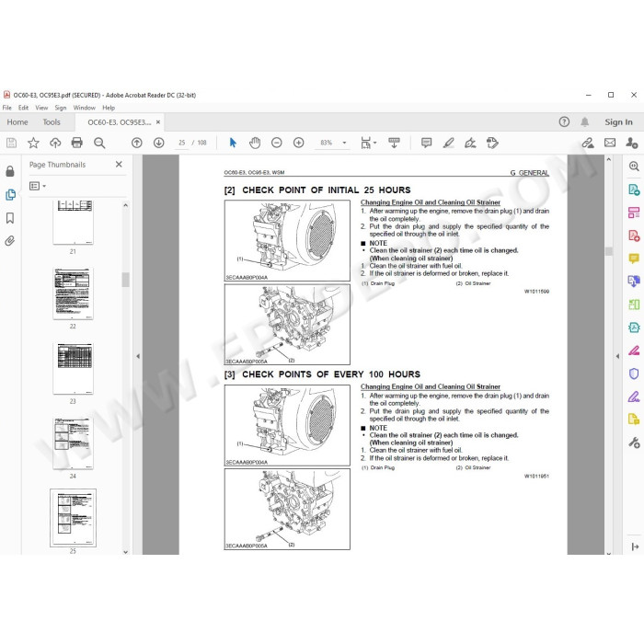Click the current page number field
This screenshot has width=644, height=644.
[x=181, y=143]
